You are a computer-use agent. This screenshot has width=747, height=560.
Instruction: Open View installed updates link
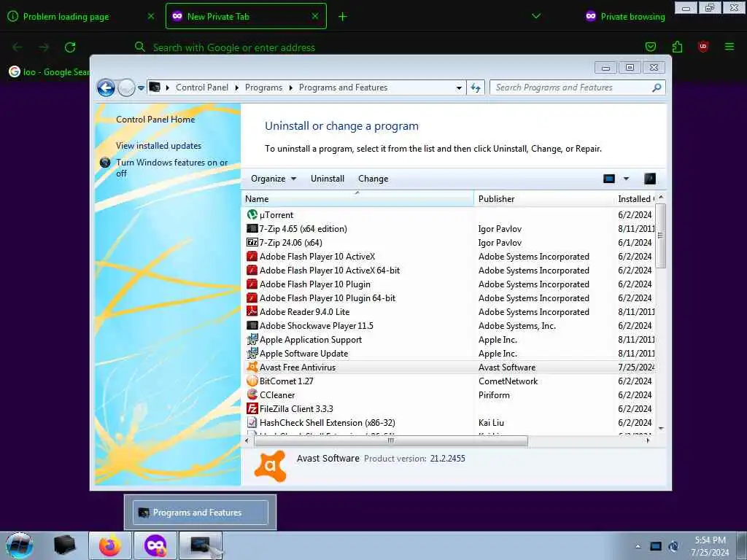[158, 146]
